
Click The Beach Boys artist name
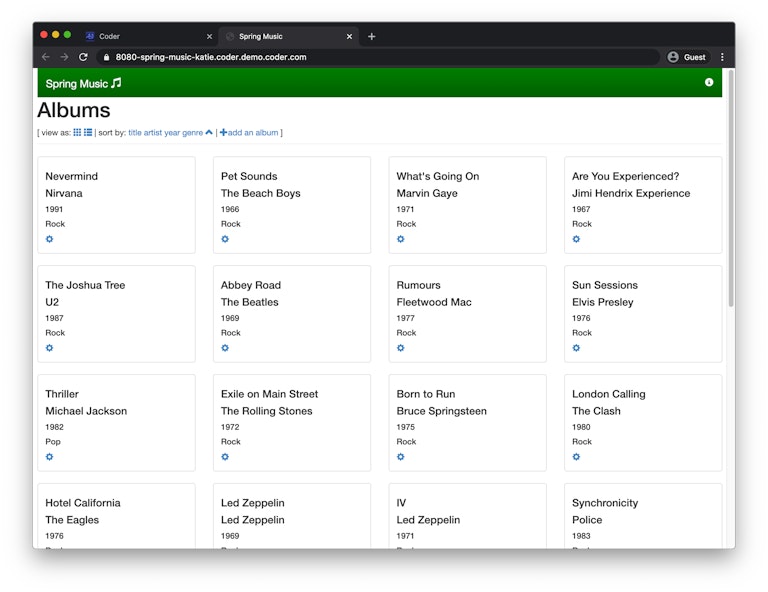261,193
